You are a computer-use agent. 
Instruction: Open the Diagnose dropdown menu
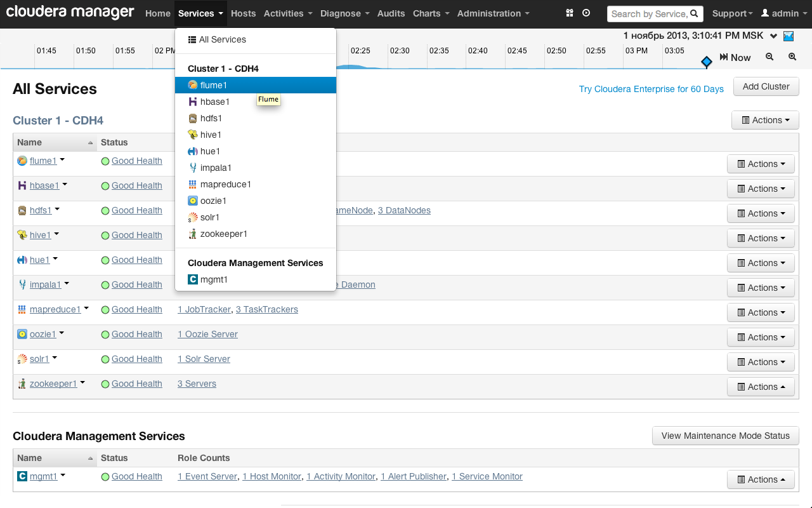(x=345, y=13)
